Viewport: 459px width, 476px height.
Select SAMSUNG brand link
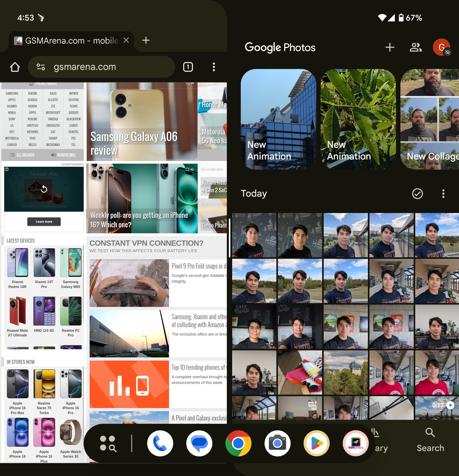click(12, 93)
